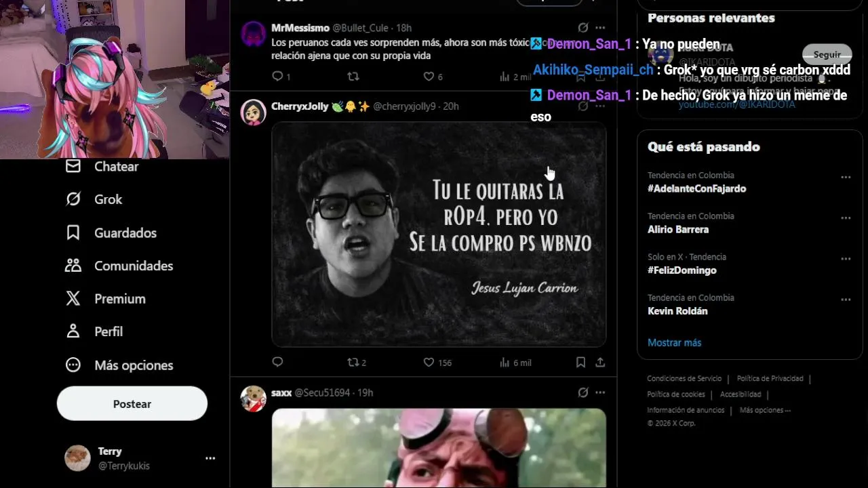Click Terry @Terrykukis account name
Image resolution: width=868 pixels, height=488 pixels.
[x=124, y=458]
